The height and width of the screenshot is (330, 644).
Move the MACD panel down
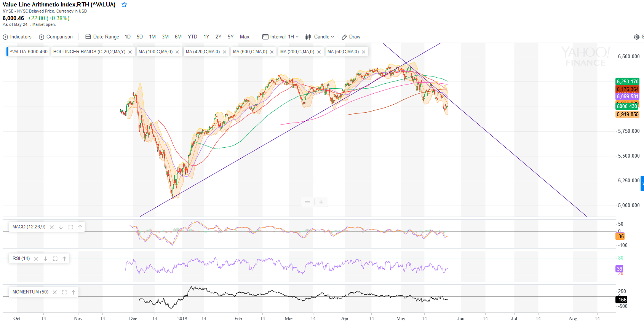(61, 227)
